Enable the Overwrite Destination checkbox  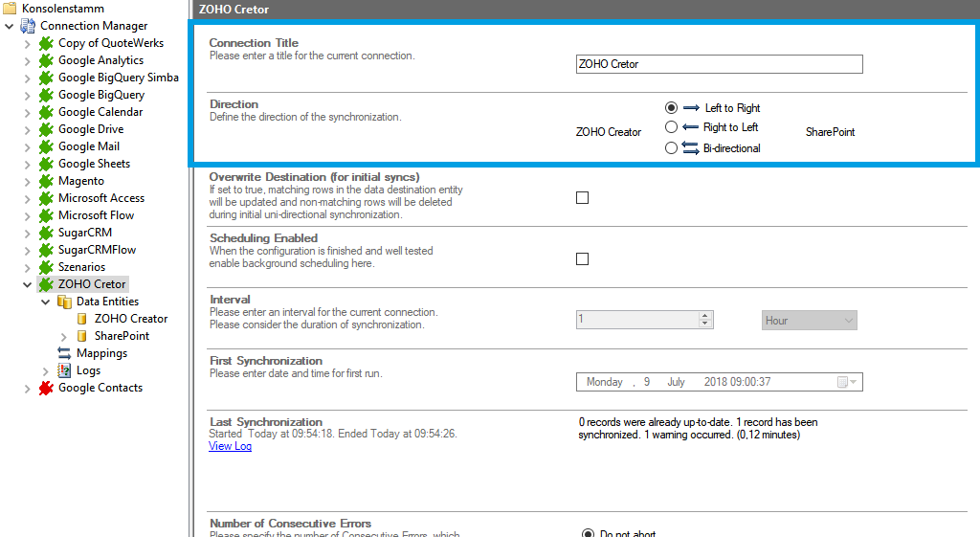[x=582, y=198]
